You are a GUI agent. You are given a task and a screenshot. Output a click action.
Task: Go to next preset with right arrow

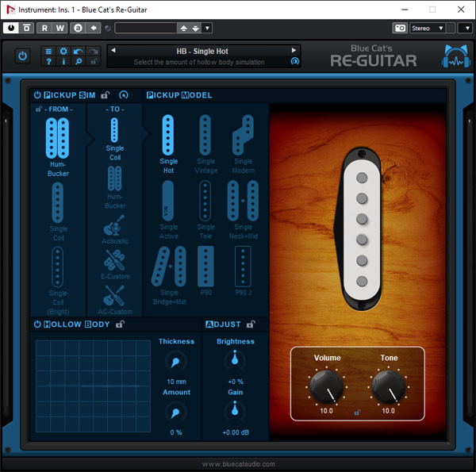tap(294, 51)
